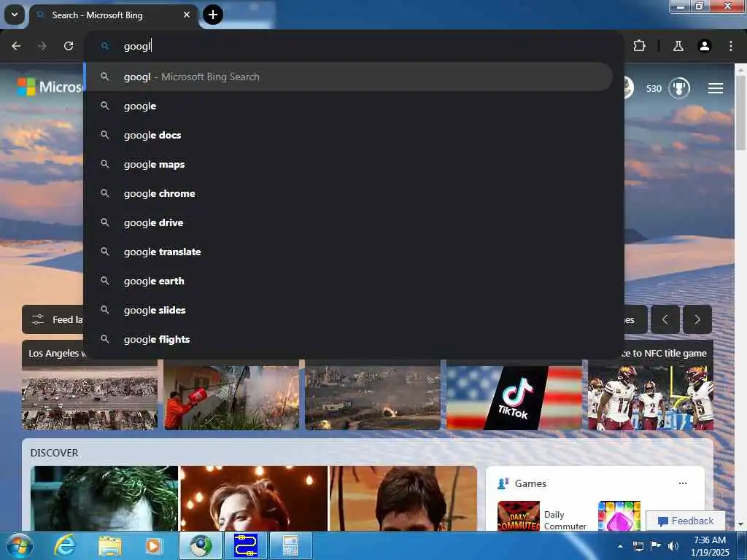The width and height of the screenshot is (747, 560).
Task: Launch Internet Explorer from taskbar
Action: 65,545
